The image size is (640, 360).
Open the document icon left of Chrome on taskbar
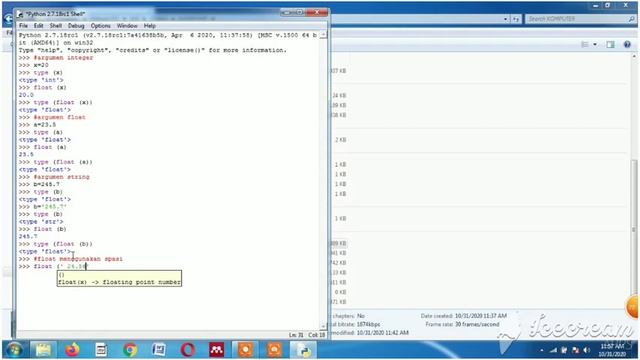point(101,350)
